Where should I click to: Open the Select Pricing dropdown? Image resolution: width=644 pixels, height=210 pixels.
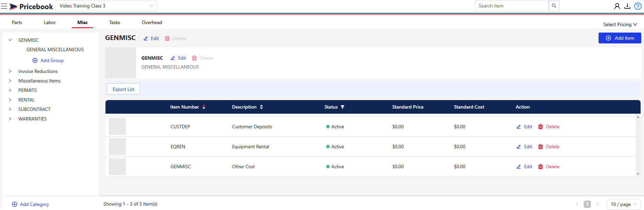(x=620, y=24)
